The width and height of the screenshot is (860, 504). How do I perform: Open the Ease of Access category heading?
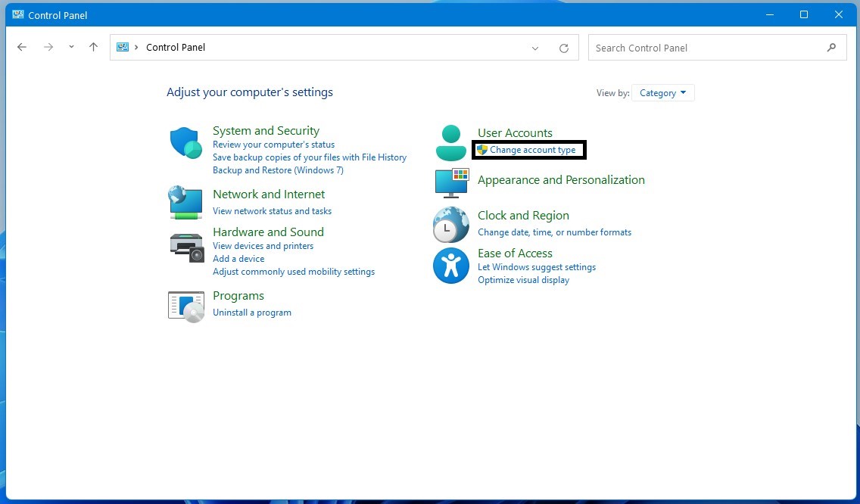(x=515, y=254)
